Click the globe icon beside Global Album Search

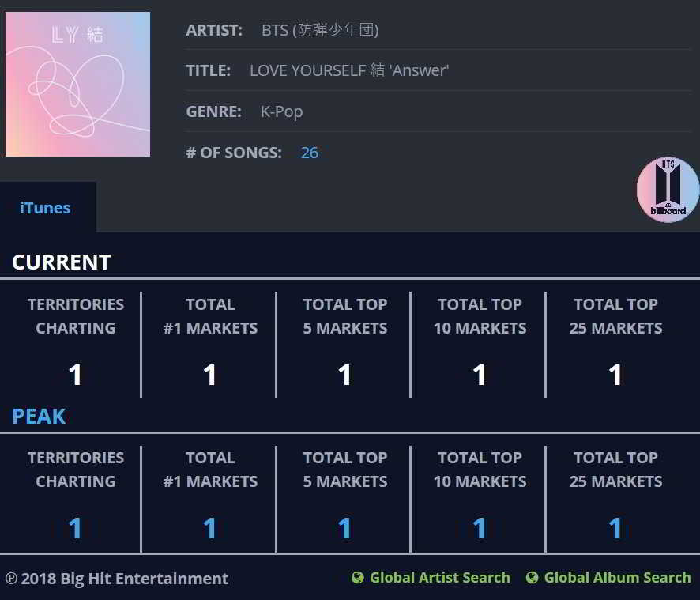point(533,578)
